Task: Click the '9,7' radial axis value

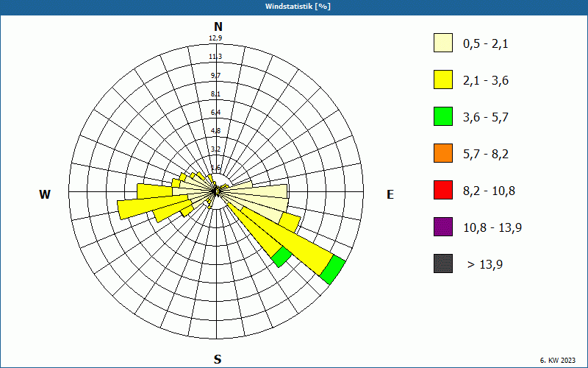Action: [x=215, y=76]
